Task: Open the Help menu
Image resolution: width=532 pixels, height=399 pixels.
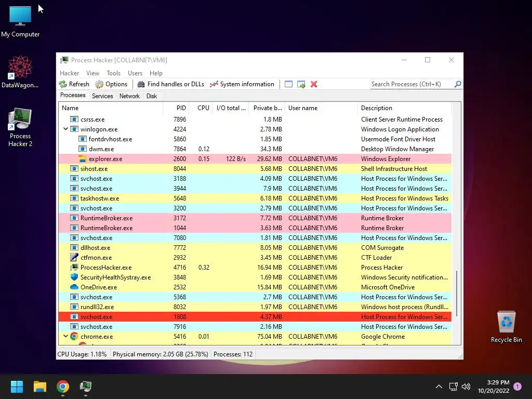Action: pos(156,73)
